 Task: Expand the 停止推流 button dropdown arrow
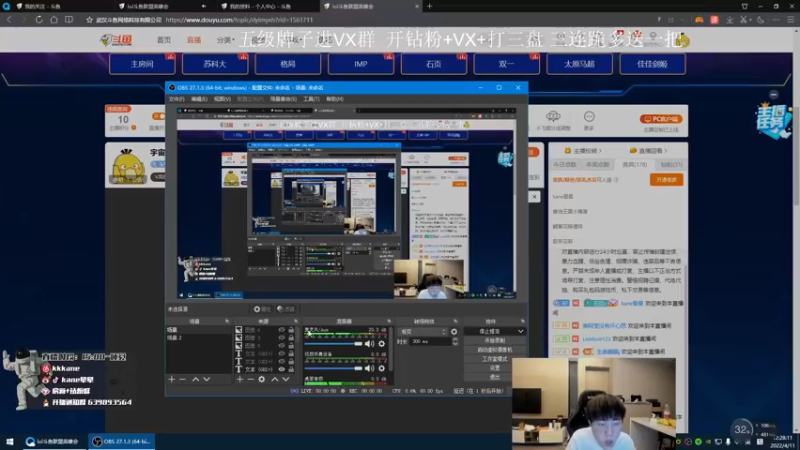[x=520, y=332]
